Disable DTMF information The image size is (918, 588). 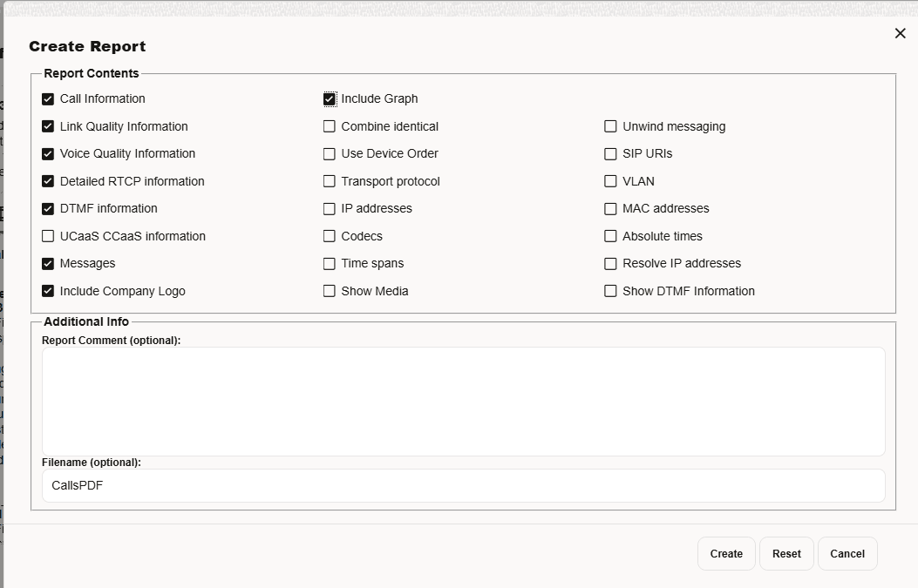tap(48, 208)
